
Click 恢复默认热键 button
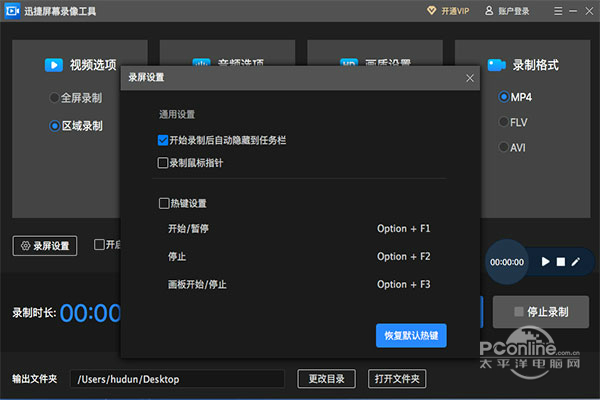(411, 336)
